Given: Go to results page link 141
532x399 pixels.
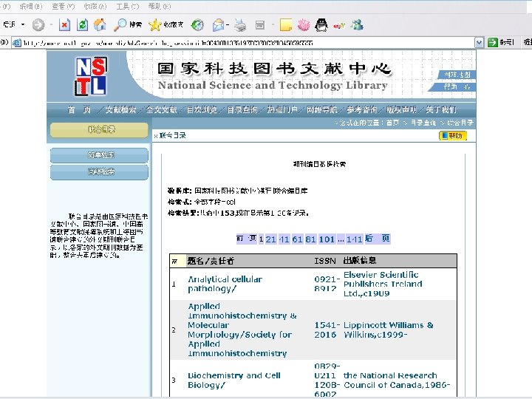Looking at the screenshot, I should coord(354,239).
